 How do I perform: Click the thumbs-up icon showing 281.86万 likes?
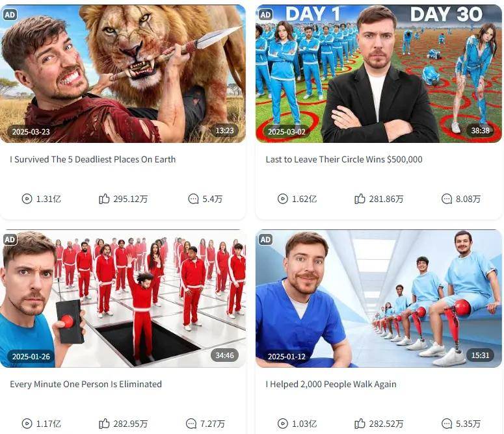point(360,199)
